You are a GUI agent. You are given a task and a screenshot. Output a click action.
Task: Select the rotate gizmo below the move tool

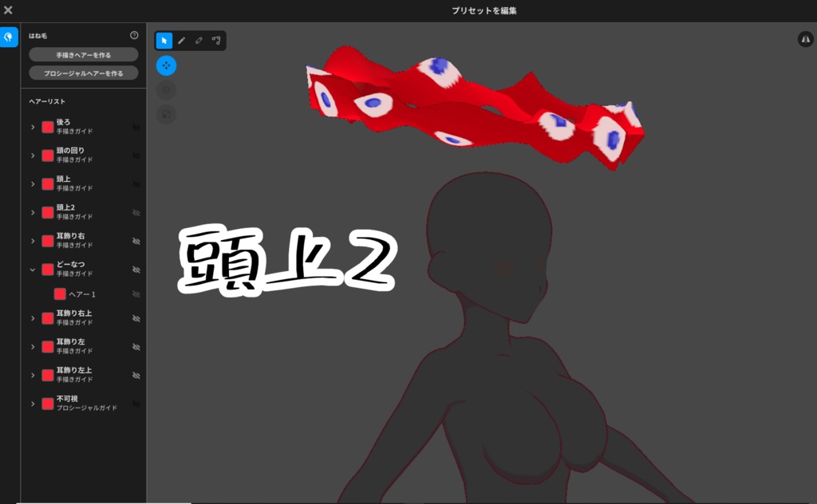[166, 89]
